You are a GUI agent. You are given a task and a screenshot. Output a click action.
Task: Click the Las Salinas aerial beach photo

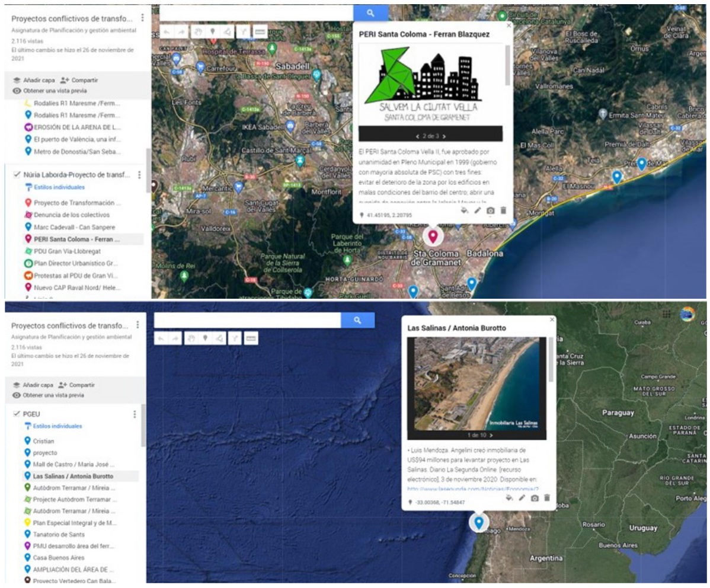coord(476,384)
